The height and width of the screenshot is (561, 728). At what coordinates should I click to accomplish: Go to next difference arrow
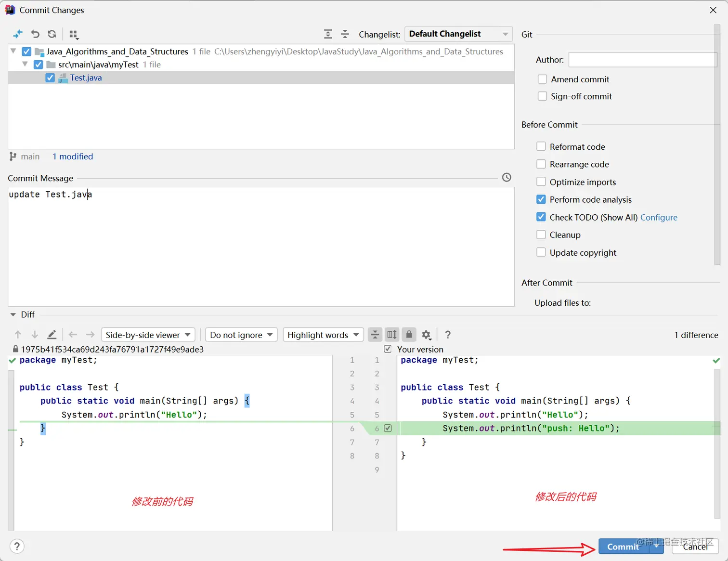pyautogui.click(x=35, y=335)
